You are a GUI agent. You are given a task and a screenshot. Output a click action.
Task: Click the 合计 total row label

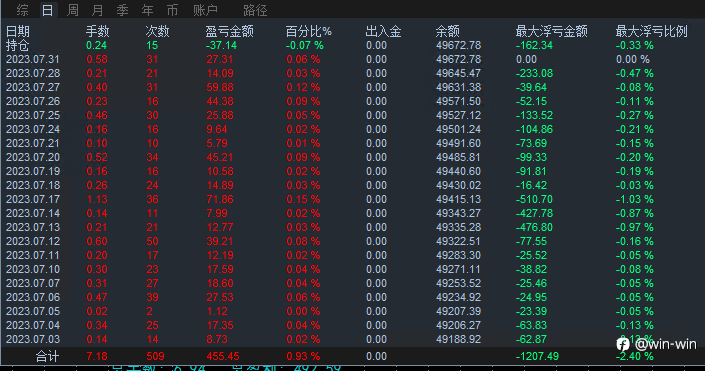click(47, 356)
